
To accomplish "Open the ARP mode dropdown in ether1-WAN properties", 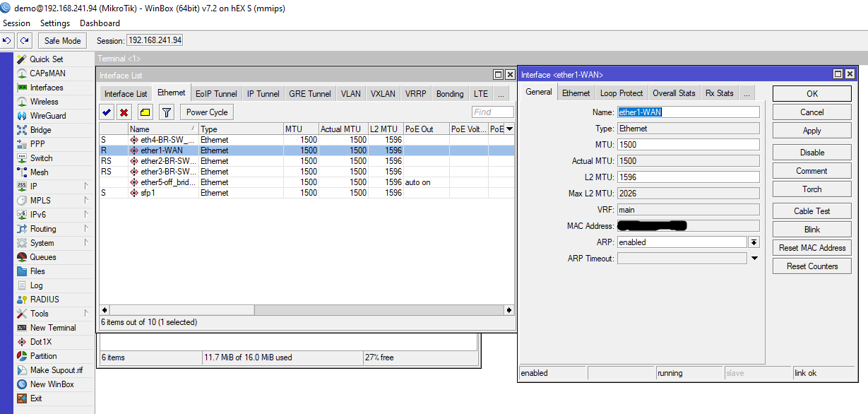I will pos(755,242).
